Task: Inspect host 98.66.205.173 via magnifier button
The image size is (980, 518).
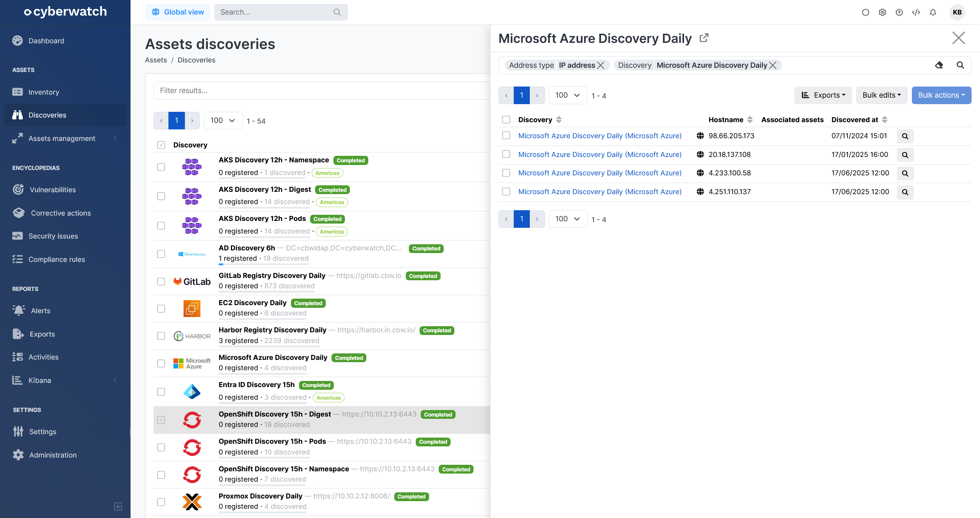Action: click(905, 136)
